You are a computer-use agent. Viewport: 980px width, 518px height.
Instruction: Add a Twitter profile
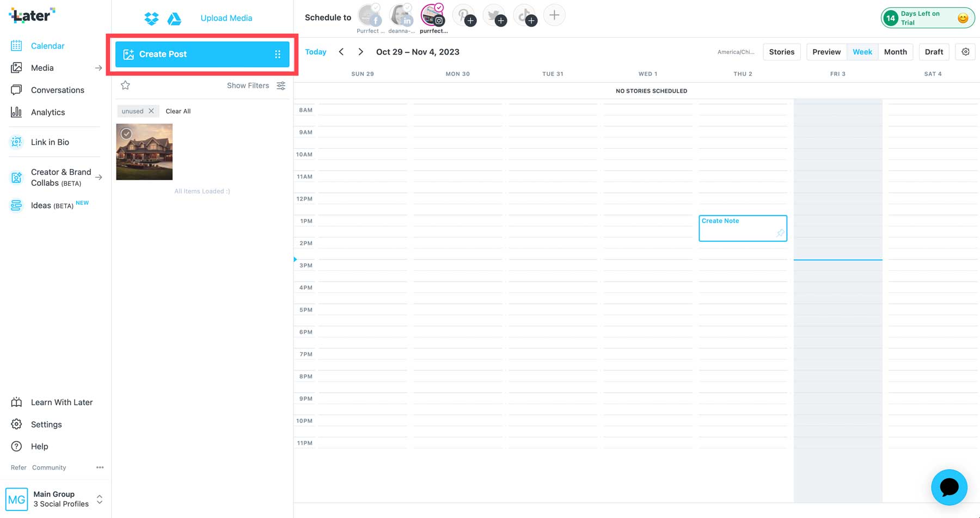[495, 15]
